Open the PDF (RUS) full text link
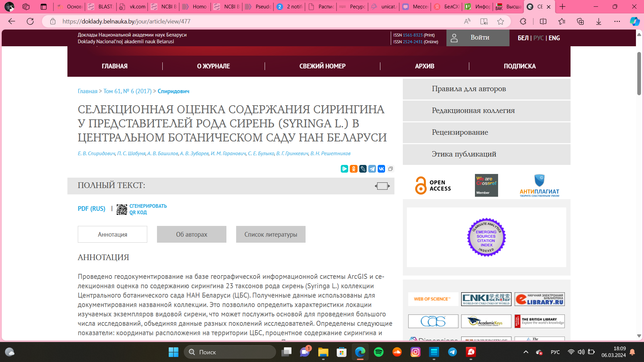 coord(92,209)
